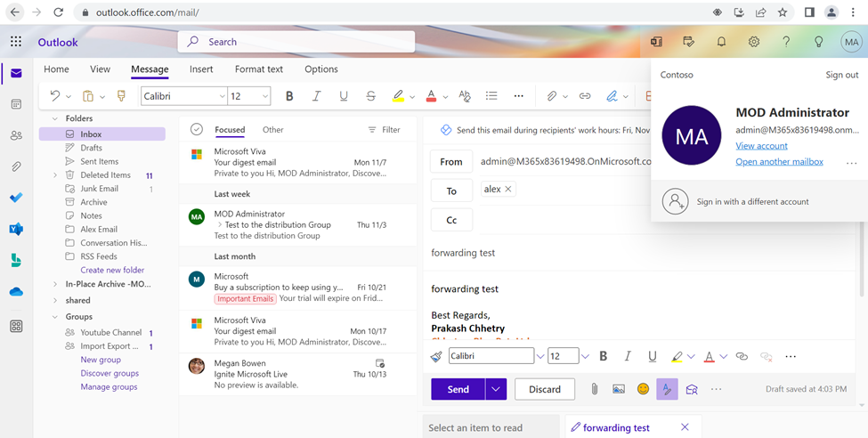Open Tips lightbulb in header
Screen dimensions: 868x438
(x=818, y=42)
